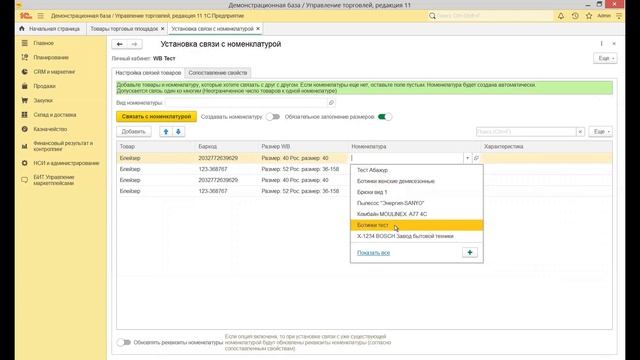Open history clock icon
This screenshot has height=360, width=640.
[575, 16]
